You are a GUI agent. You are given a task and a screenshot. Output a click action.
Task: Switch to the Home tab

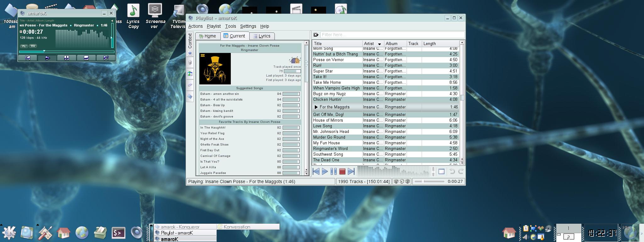click(208, 36)
